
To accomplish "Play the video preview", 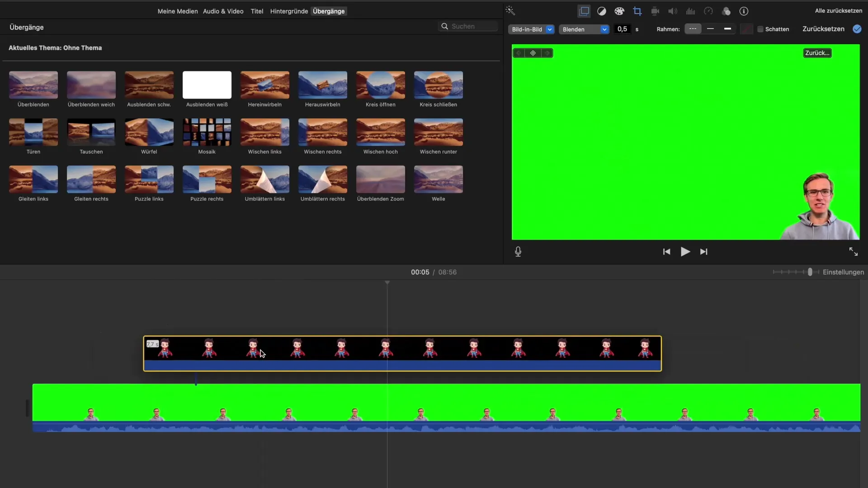I will coord(685,252).
